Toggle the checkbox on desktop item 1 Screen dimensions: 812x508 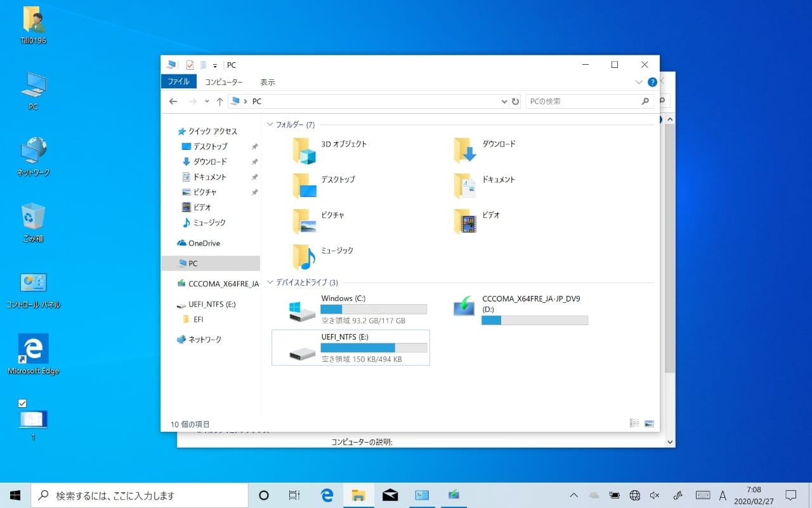click(23, 403)
